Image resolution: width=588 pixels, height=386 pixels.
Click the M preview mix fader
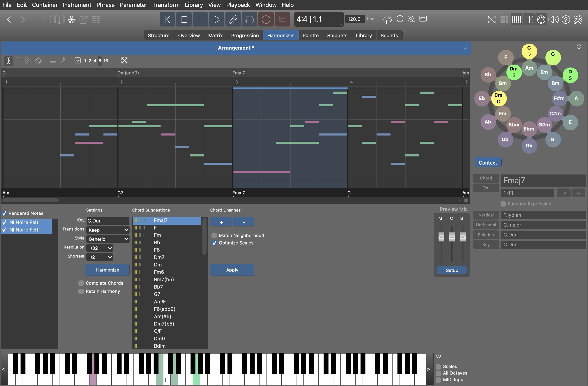pyautogui.click(x=441, y=237)
